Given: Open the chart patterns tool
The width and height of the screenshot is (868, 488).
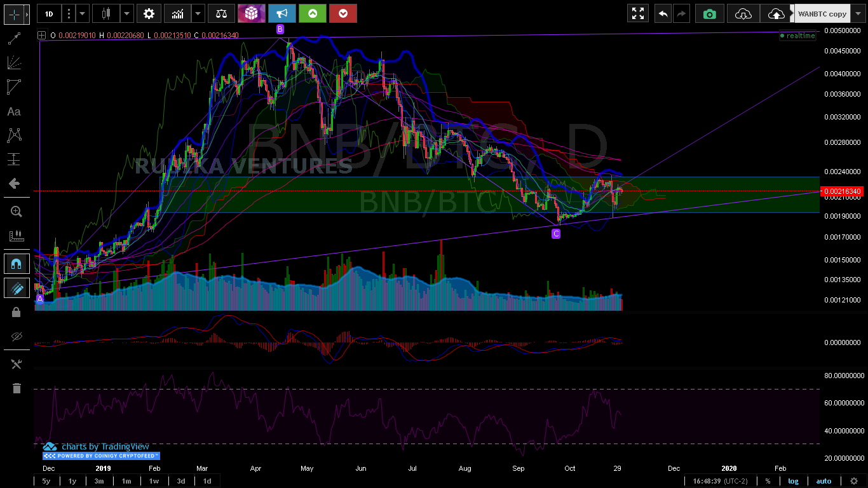Looking at the screenshot, I should [13, 135].
